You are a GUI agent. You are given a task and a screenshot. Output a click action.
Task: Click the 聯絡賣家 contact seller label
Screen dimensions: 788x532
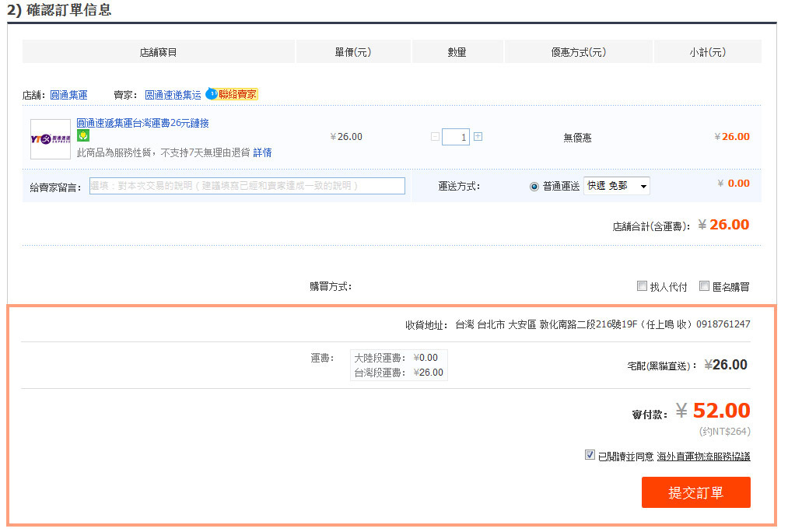pos(237,94)
